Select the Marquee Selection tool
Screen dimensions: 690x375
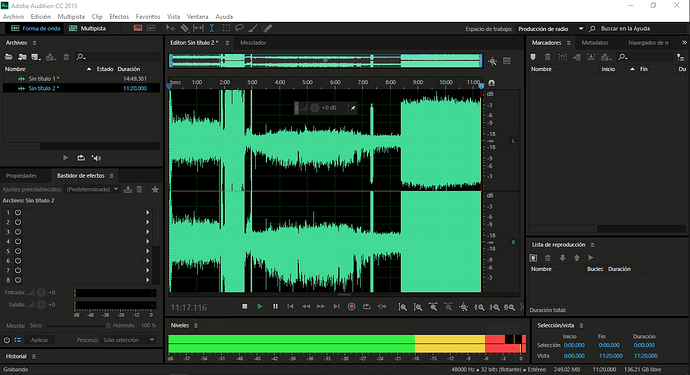(226, 28)
